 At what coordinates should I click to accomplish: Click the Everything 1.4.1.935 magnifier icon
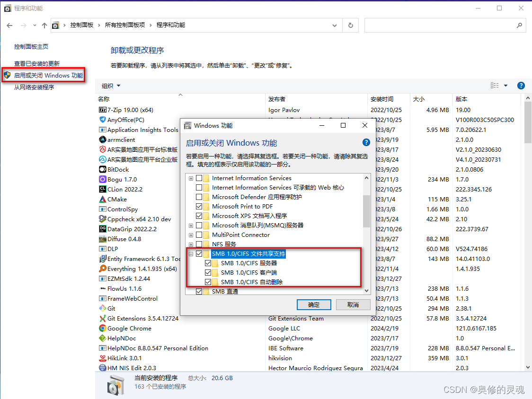pos(102,269)
